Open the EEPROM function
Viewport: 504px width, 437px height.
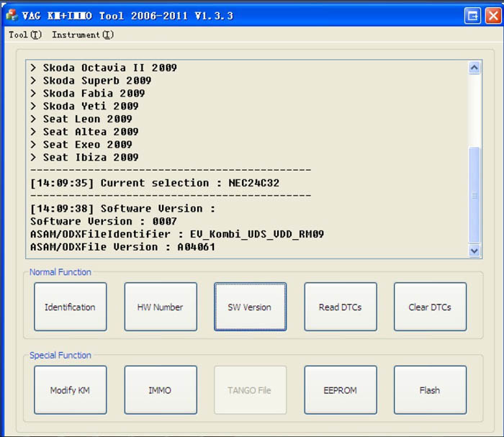(341, 390)
